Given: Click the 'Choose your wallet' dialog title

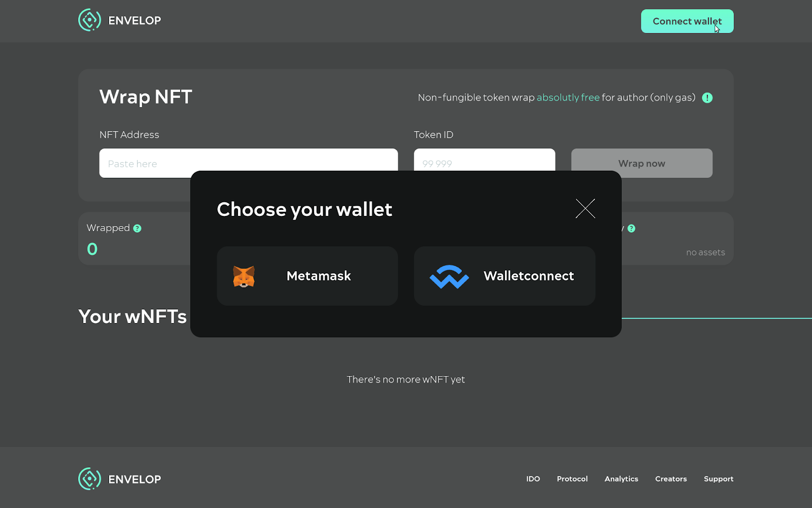Looking at the screenshot, I should click(x=304, y=209).
